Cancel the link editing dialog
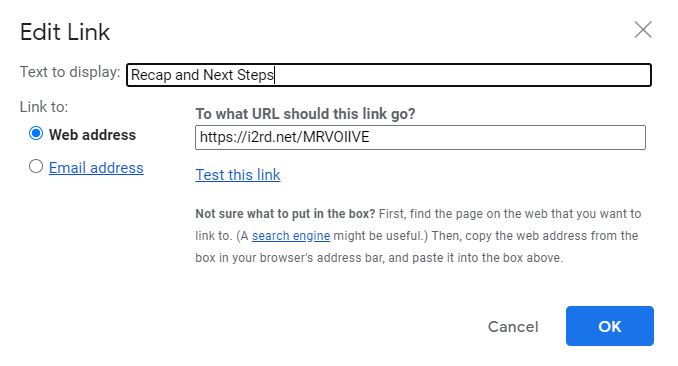678x366 pixels. (x=513, y=327)
